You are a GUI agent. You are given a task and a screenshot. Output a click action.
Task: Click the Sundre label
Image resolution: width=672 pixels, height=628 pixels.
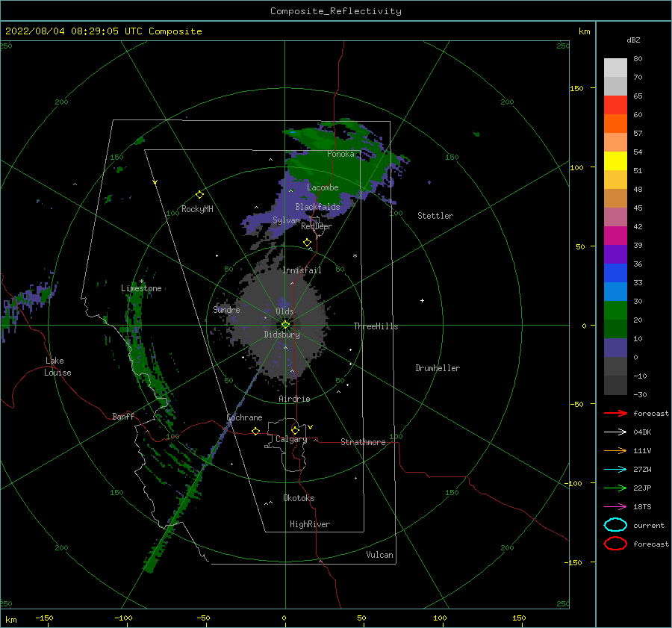(226, 309)
